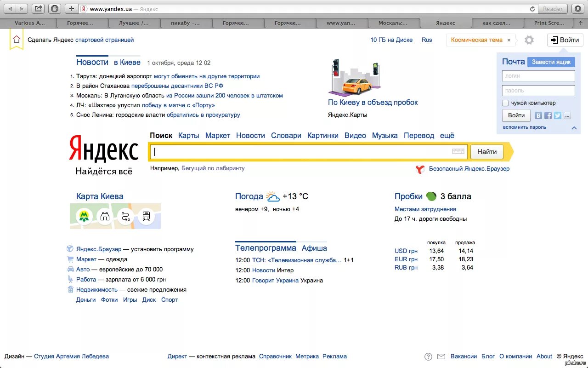588x368 pixels.
Task: Open в Киеве news region link
Action: point(127,63)
